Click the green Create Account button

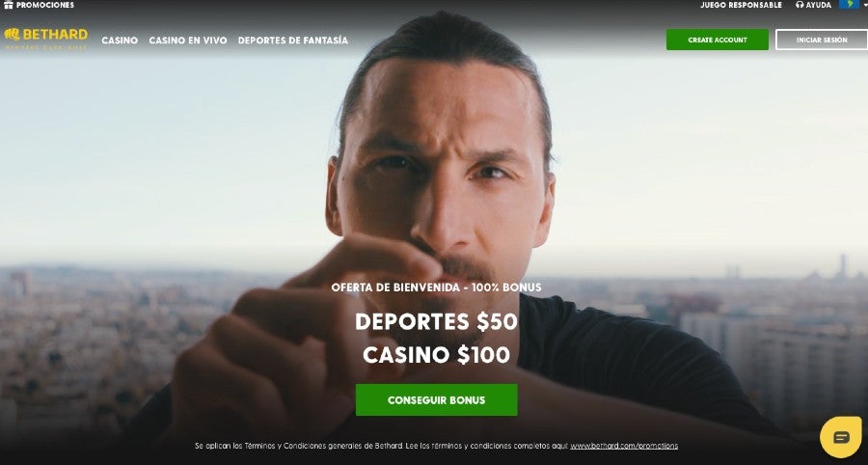tap(718, 40)
